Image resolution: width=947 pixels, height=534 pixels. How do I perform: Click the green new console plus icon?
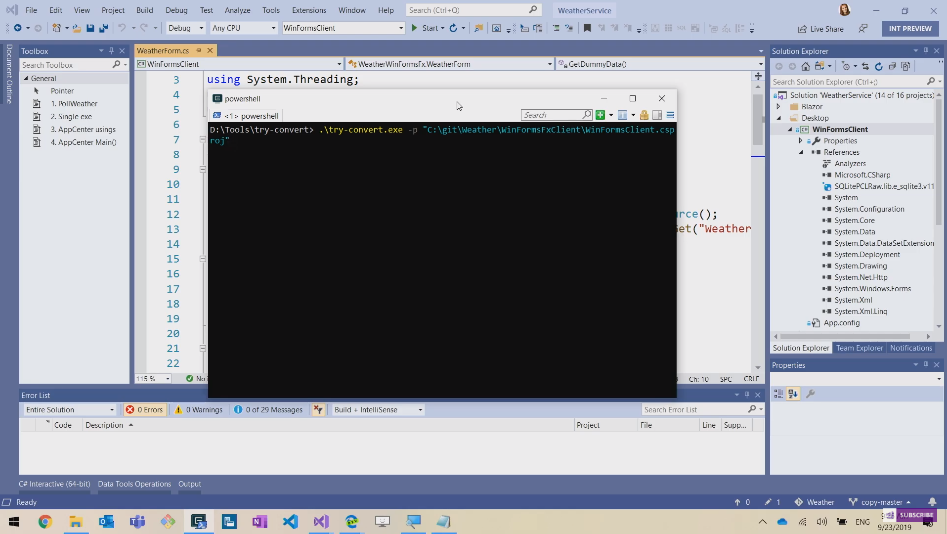click(x=600, y=115)
